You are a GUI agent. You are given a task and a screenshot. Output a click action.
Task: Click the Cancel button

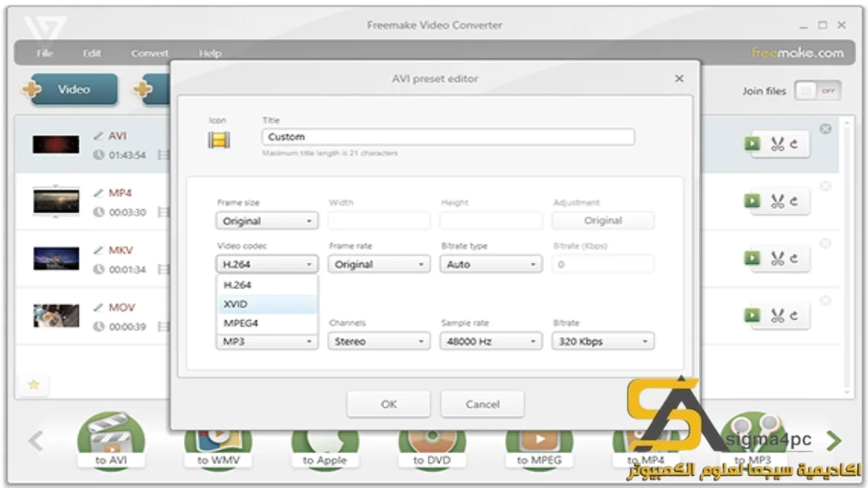(x=482, y=404)
